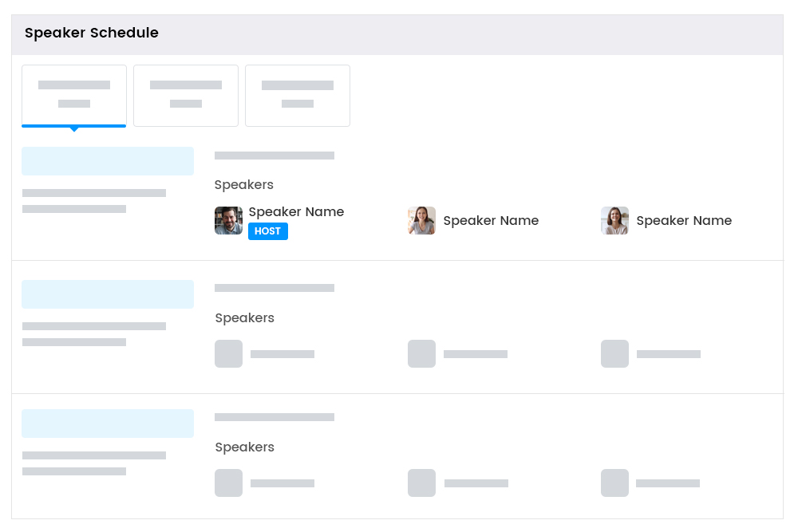This screenshot has height=532, width=798.
Task: Click the middle placeholder avatar in third session
Action: click(x=421, y=483)
